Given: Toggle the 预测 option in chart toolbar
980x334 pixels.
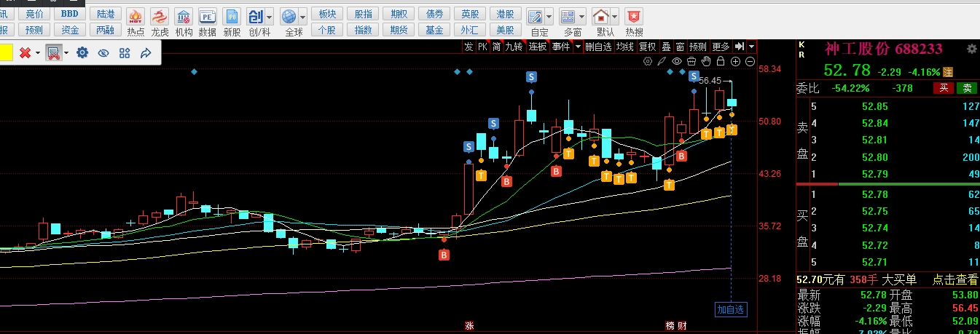Looking at the screenshot, I should (698, 47).
